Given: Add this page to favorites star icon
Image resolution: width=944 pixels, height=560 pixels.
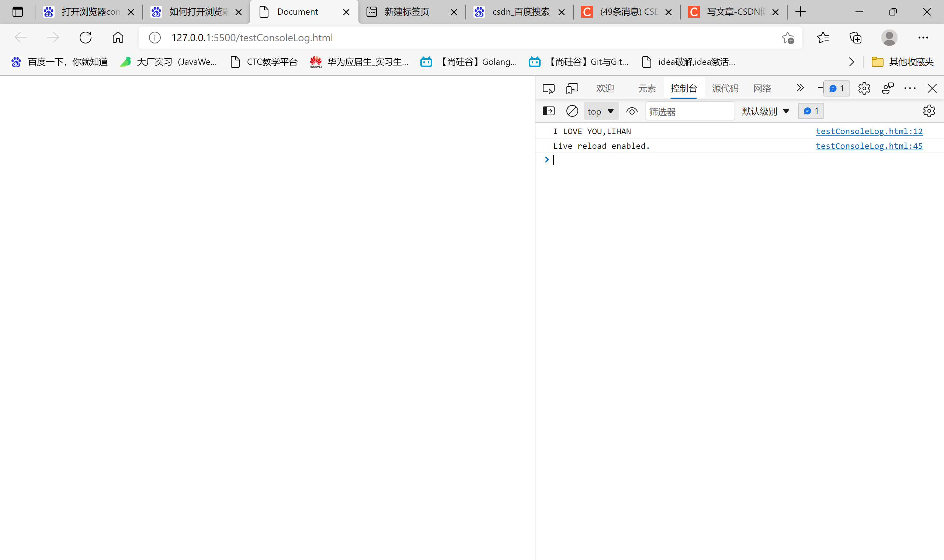Looking at the screenshot, I should (788, 38).
